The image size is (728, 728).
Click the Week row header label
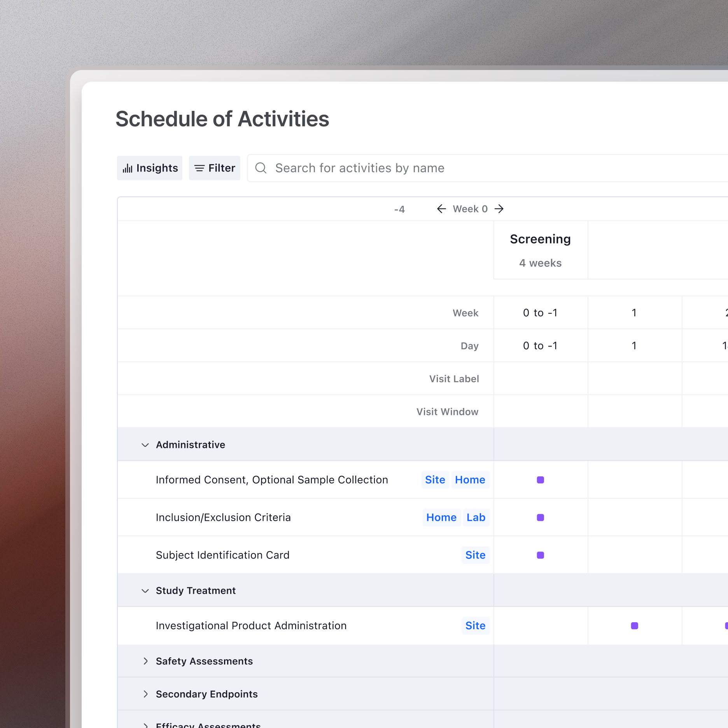click(465, 313)
